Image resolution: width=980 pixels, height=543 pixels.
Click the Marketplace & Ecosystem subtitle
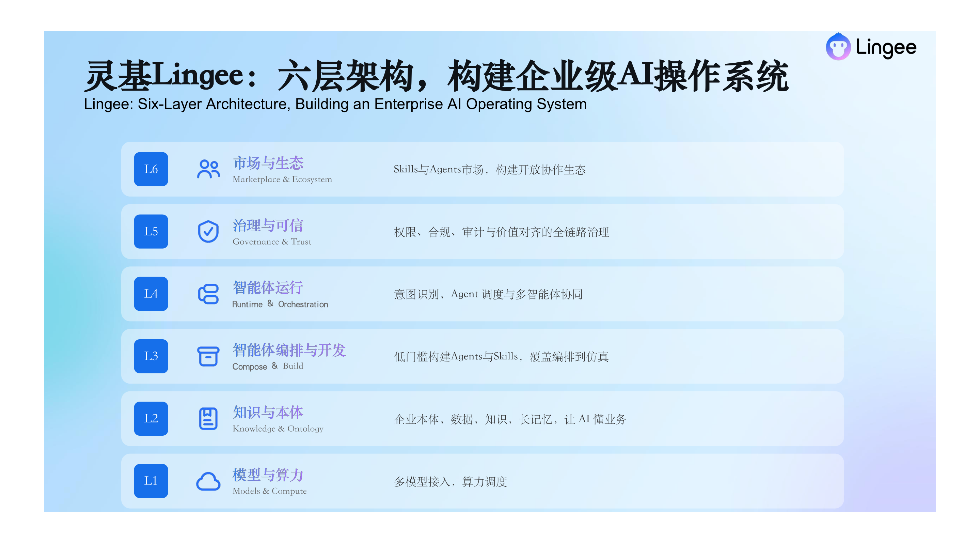point(282,179)
